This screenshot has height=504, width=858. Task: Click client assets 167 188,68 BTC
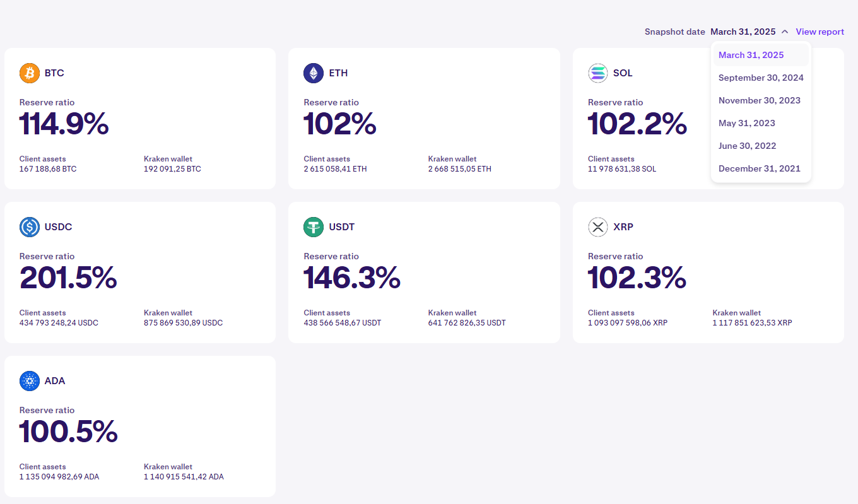pyautogui.click(x=48, y=169)
